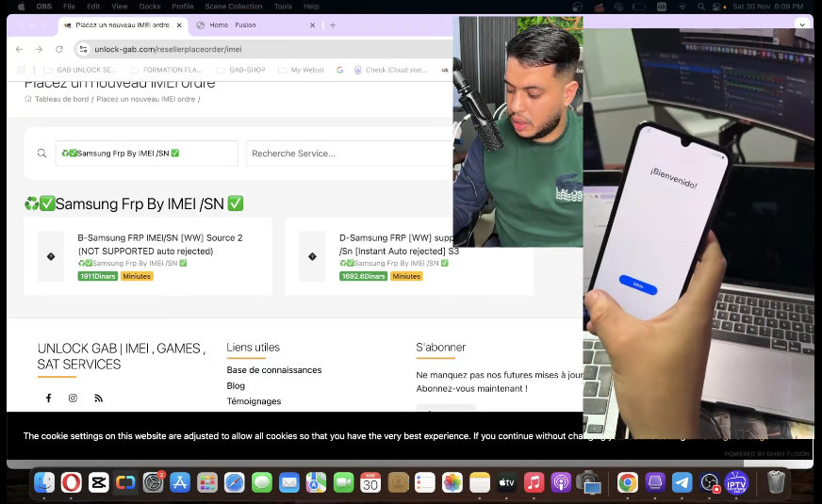822x504 pixels.
Task: Open the My Websit bookmark folder
Action: point(302,70)
